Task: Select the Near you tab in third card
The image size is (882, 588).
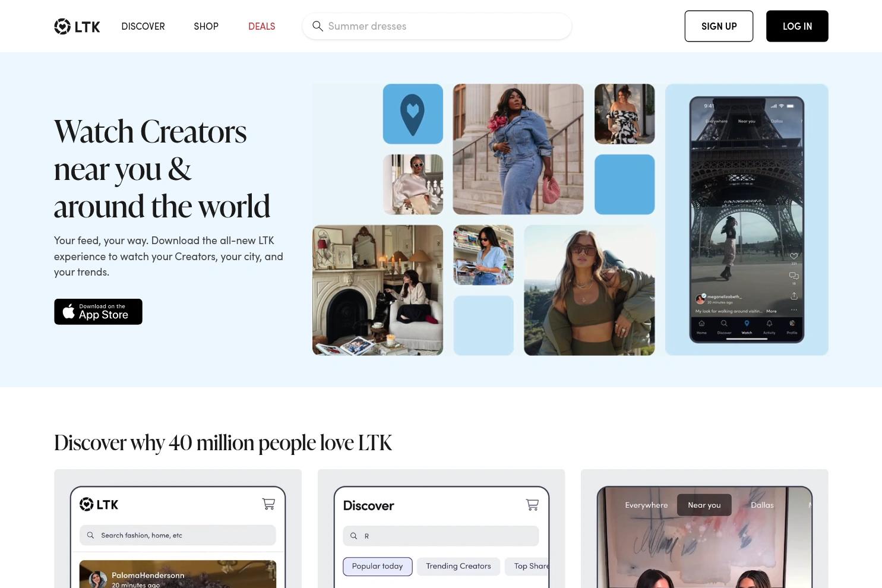Action: pos(704,505)
